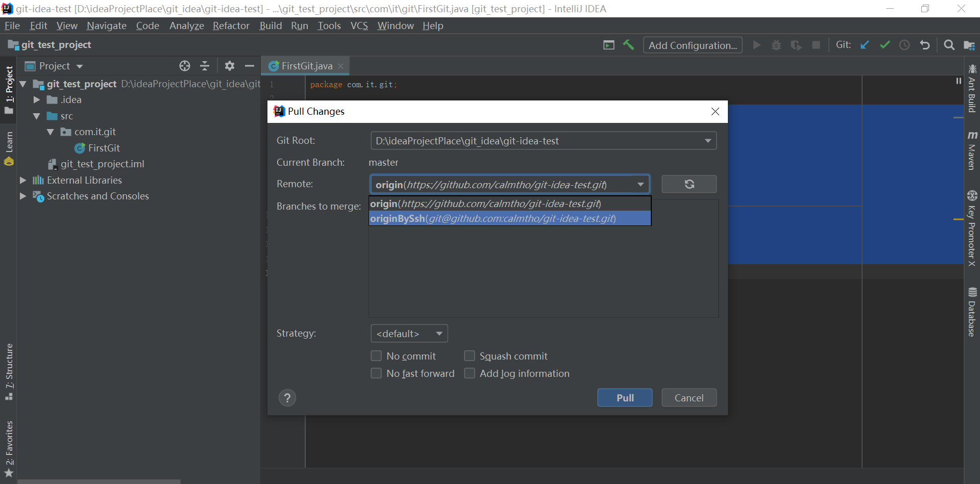Open the Tools menu

click(x=329, y=26)
